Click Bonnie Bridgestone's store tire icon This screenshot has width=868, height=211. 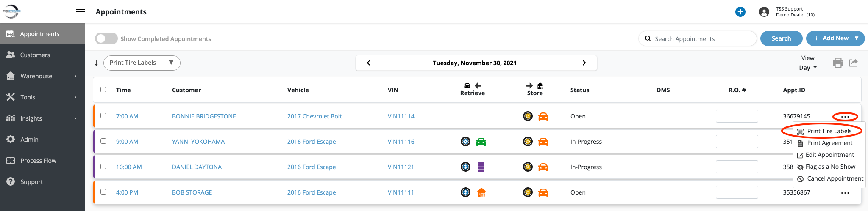(x=528, y=116)
